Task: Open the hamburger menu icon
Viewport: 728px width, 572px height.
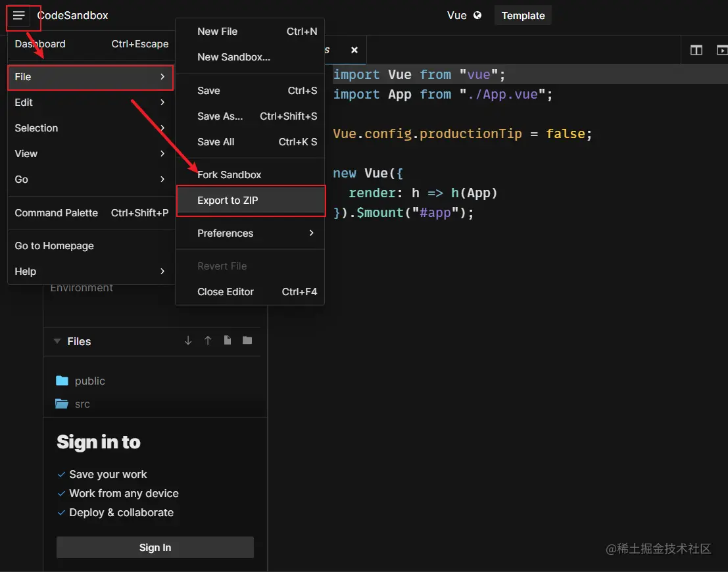Action: click(18, 16)
